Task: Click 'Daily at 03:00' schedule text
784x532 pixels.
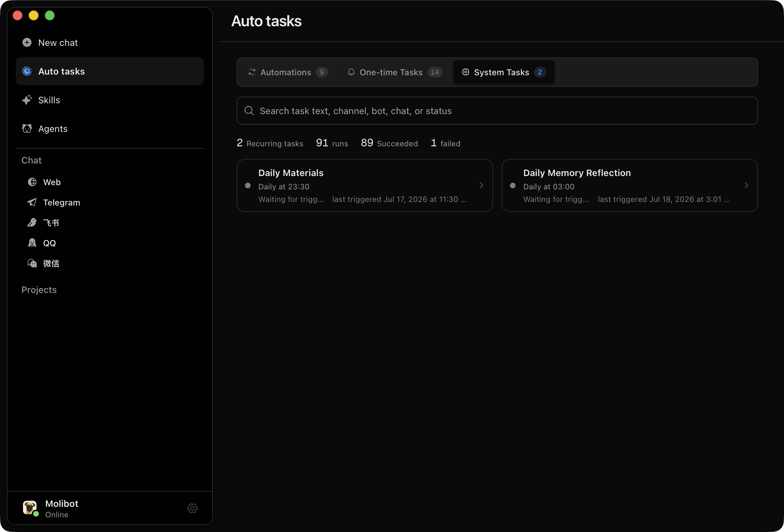Action: [x=549, y=187]
